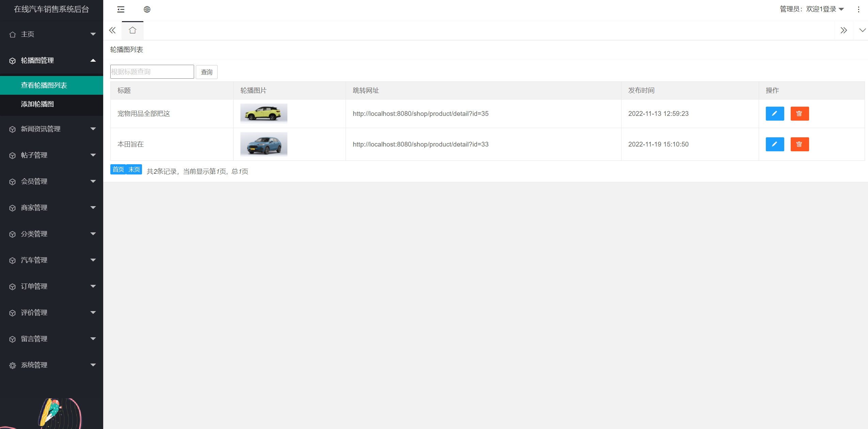
Task: Click the home tab icon
Action: click(x=132, y=30)
